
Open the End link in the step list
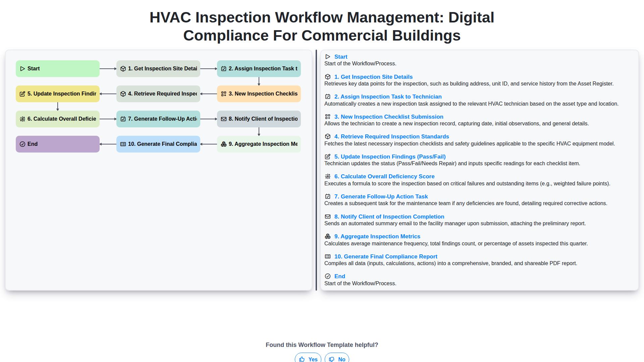click(340, 276)
